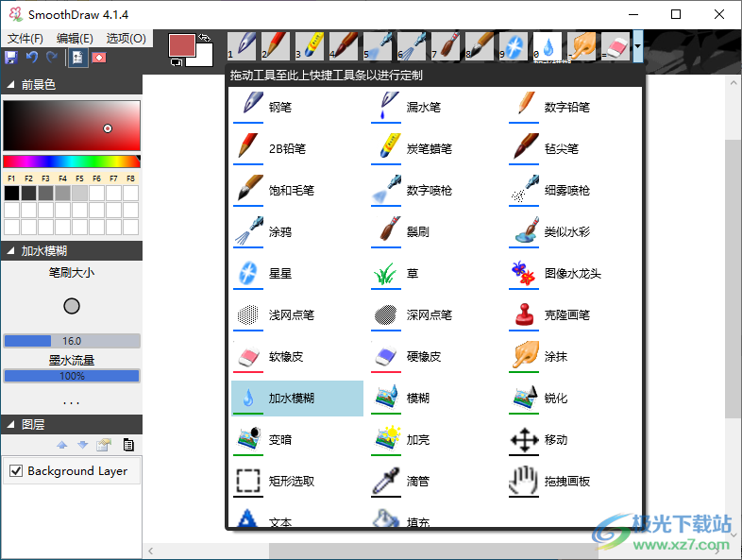
Task: Select the 鬃刷 bristle brush tool
Action: [435, 232]
